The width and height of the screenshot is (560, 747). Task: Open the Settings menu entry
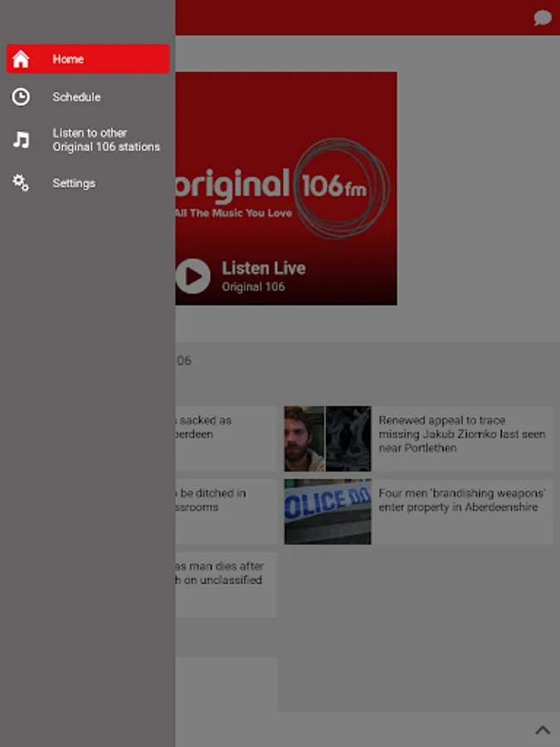click(88, 183)
